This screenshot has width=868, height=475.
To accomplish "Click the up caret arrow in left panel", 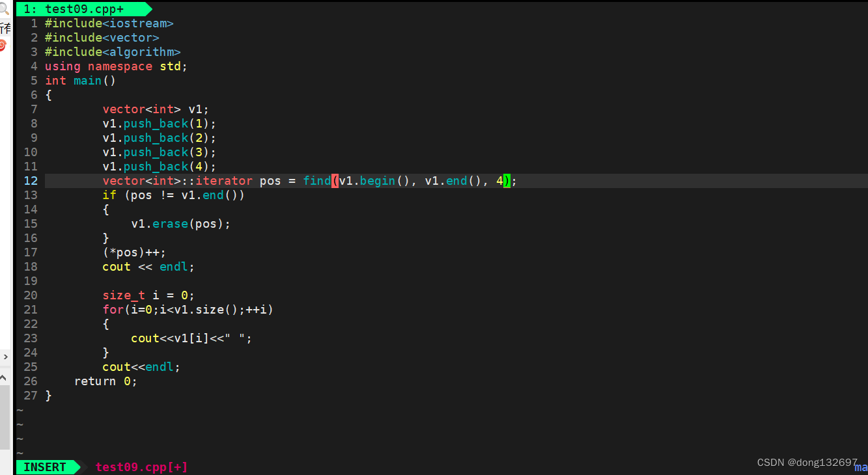I will pyautogui.click(x=4, y=377).
